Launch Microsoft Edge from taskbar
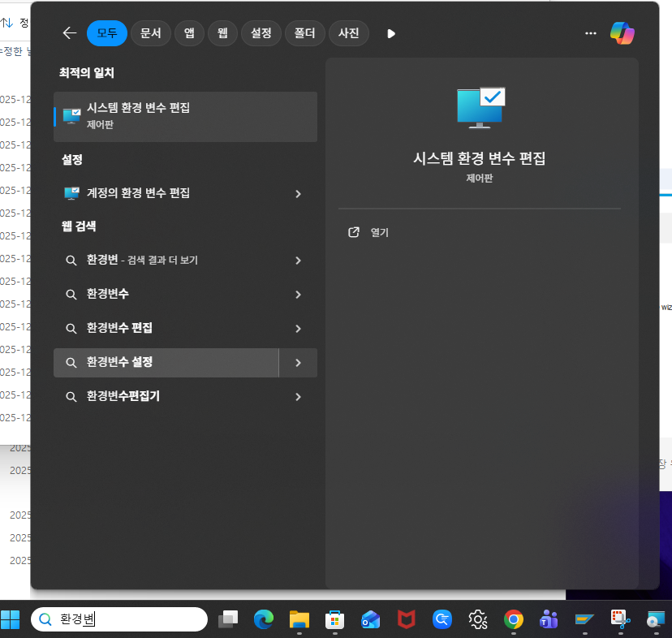The width and height of the screenshot is (672, 638). pos(264,619)
